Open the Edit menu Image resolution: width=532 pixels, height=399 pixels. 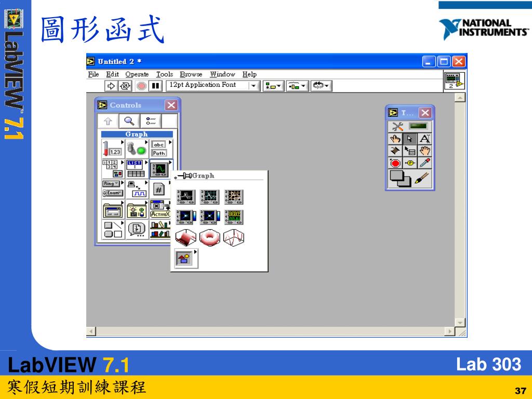112,74
